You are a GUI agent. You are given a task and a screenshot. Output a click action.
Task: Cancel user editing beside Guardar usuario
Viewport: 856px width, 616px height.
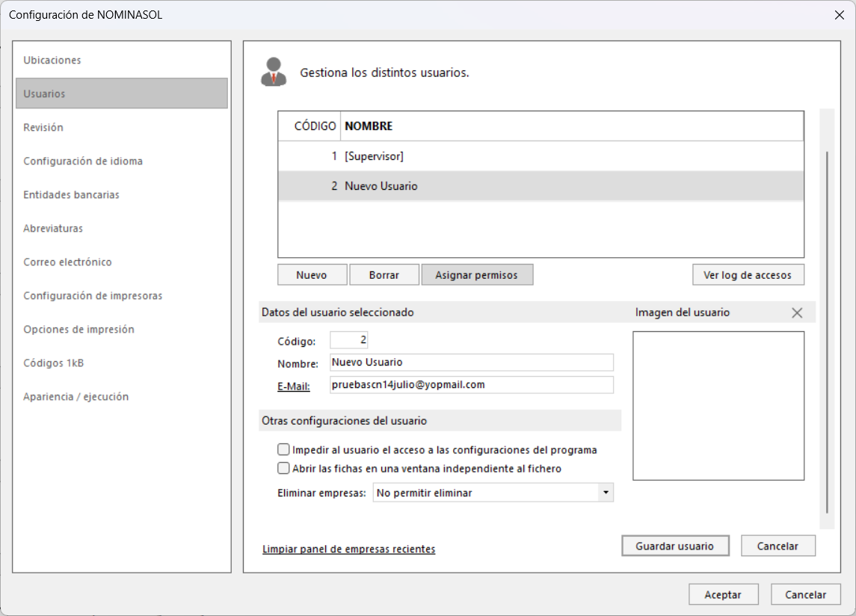778,546
